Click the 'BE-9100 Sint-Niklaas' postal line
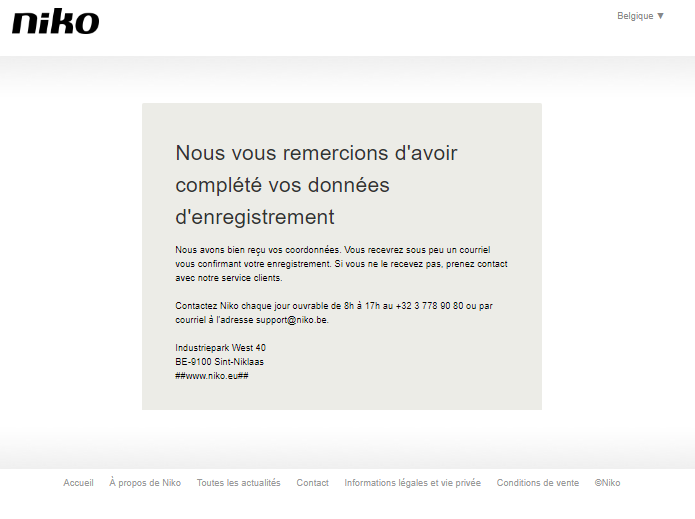695x519 pixels. [x=219, y=362]
